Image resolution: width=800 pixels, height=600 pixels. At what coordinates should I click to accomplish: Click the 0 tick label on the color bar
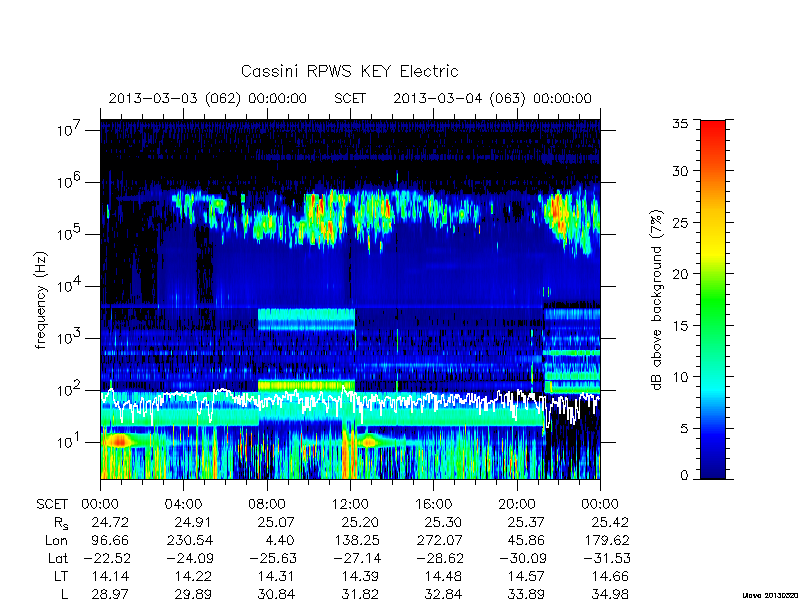(684, 476)
